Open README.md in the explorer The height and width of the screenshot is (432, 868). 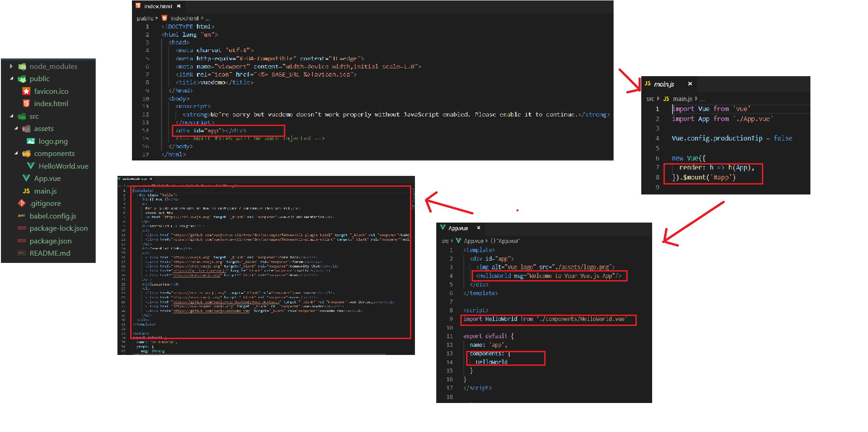tap(50, 253)
